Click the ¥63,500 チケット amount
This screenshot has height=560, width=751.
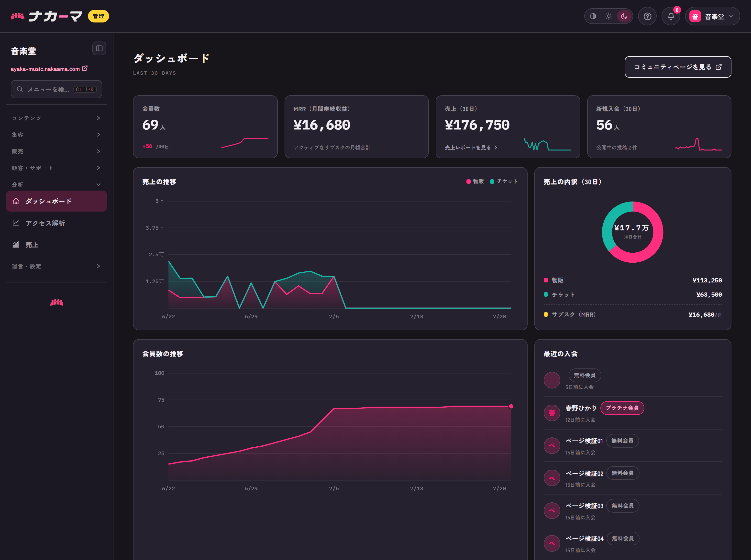709,295
